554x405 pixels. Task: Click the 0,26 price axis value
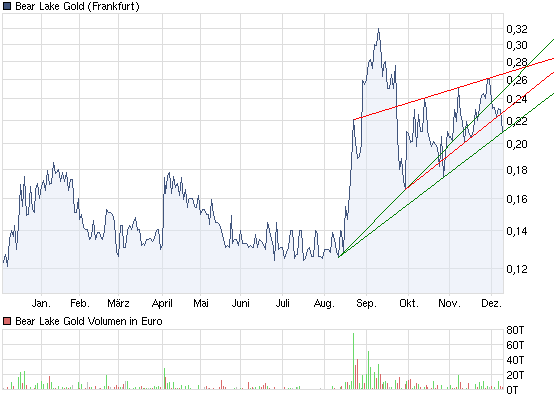click(517, 80)
